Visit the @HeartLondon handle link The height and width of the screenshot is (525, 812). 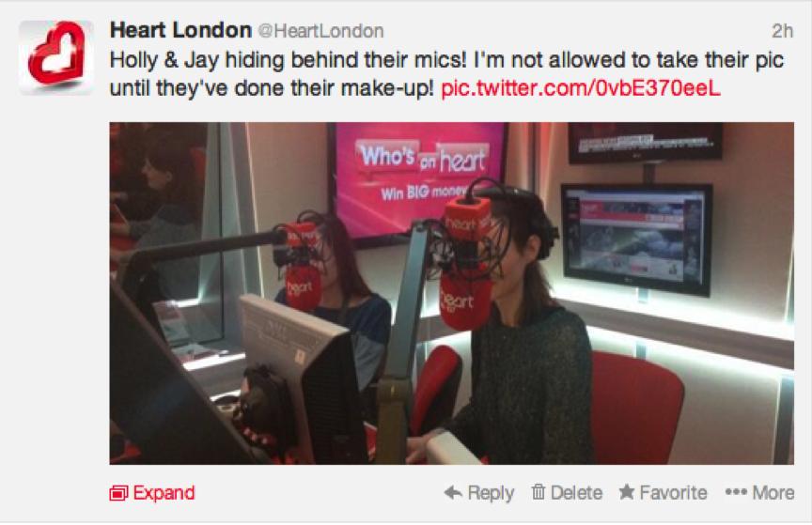(x=320, y=31)
